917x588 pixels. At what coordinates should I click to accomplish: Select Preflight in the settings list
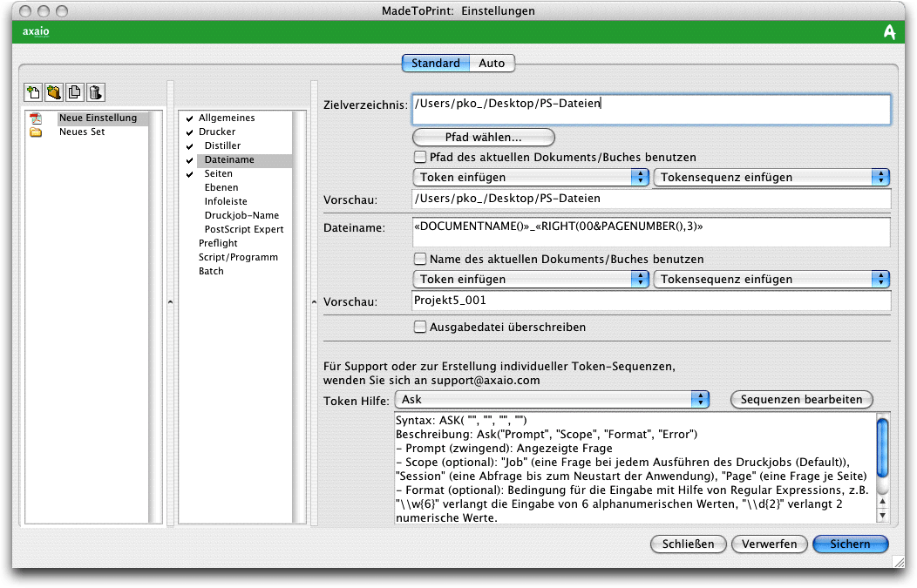218,243
